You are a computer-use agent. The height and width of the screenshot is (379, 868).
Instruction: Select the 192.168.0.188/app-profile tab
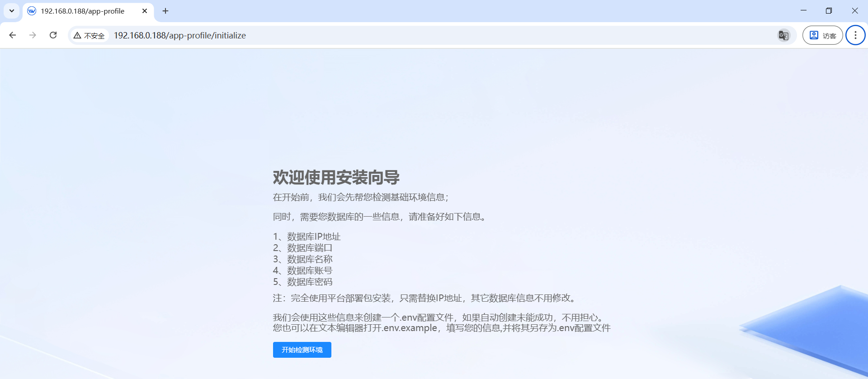(88, 11)
